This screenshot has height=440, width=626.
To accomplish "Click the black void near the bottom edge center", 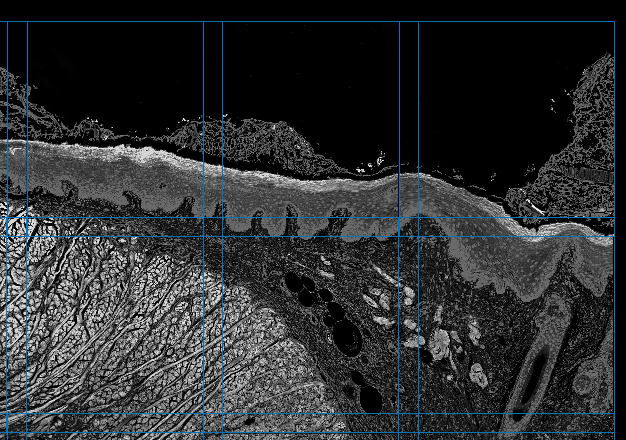I will click(369, 398).
